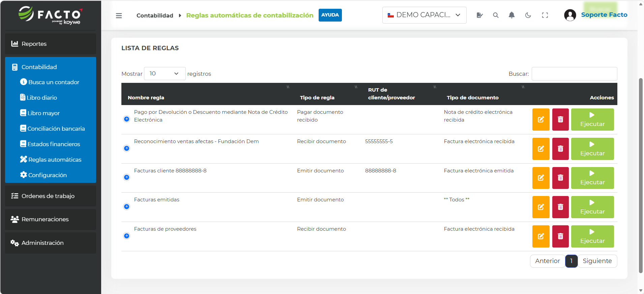This screenshot has width=644, height=294.
Task: Expand details of Facturas emitidas row
Action: pyautogui.click(x=126, y=206)
